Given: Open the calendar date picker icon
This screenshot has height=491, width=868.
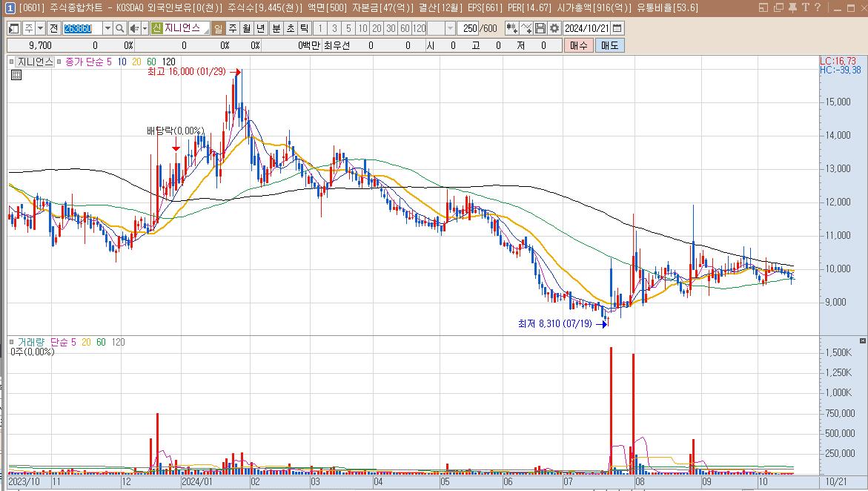Looking at the screenshot, I should (x=617, y=28).
